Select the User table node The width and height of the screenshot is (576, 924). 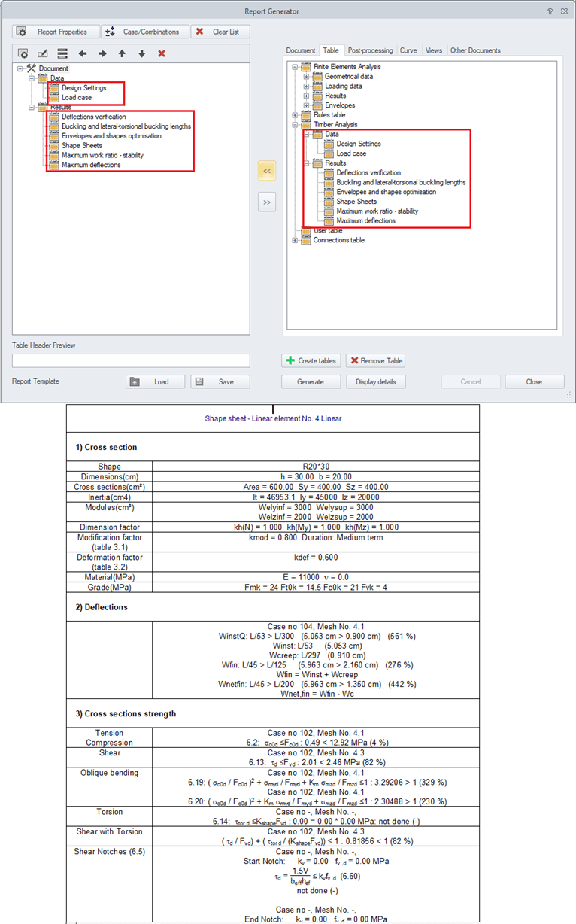(x=329, y=231)
